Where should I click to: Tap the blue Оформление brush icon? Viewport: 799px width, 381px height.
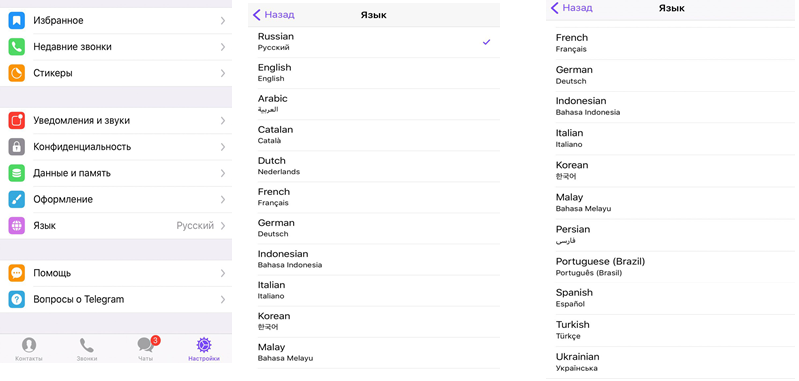(16, 199)
